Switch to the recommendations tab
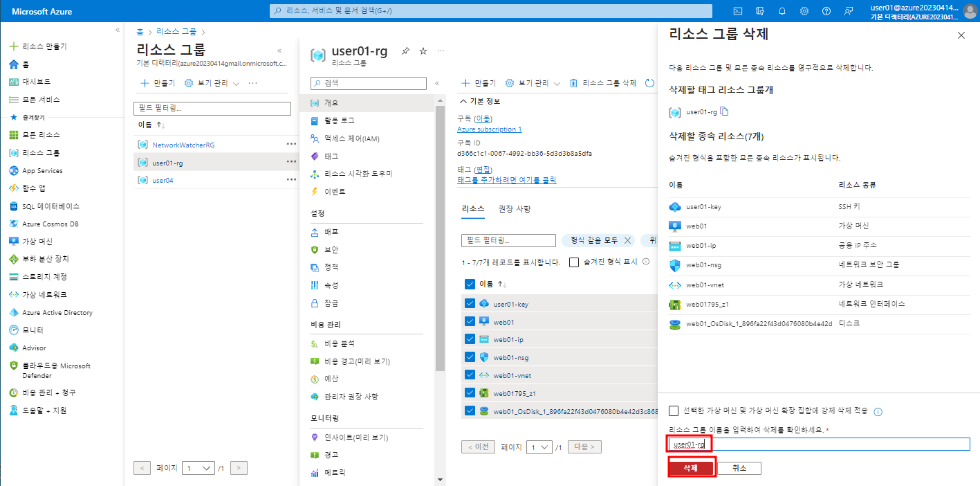 coord(515,209)
